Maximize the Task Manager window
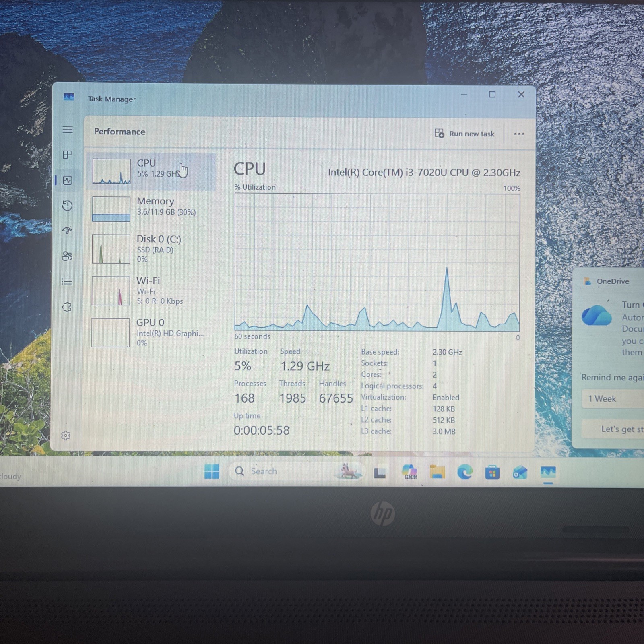644x644 pixels. pos(492,95)
